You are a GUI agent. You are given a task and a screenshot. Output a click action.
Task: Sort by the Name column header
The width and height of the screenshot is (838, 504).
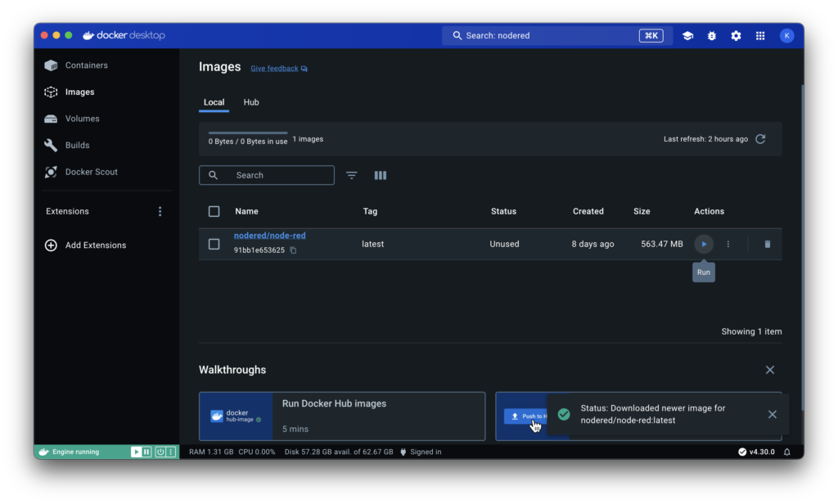pyautogui.click(x=246, y=212)
